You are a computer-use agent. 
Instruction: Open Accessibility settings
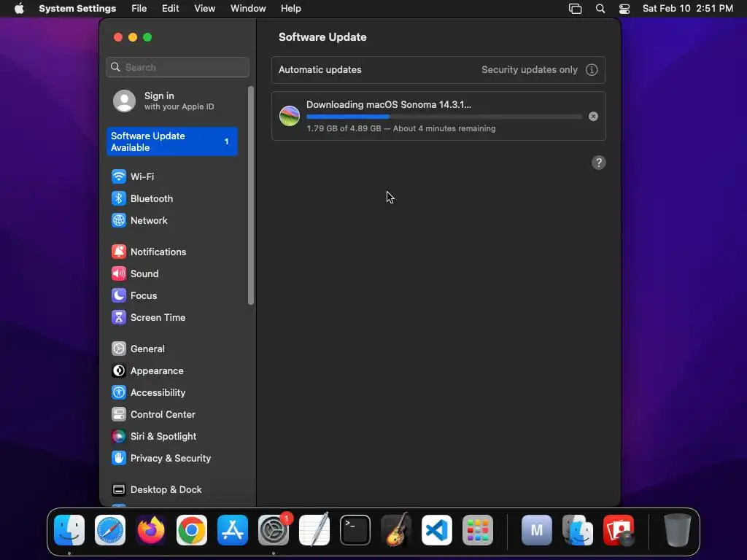point(171,393)
